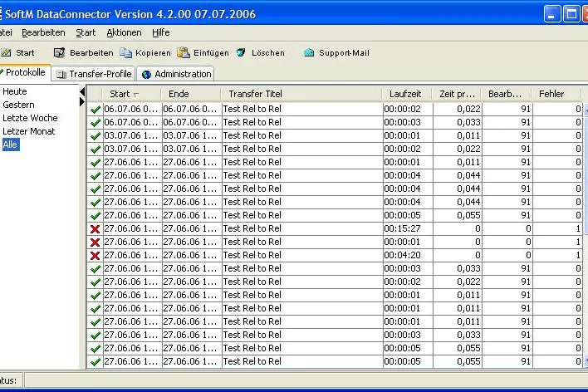This screenshot has height=392, width=588.
Task: Filter protocols by Letzer Monat
Action: click(29, 131)
